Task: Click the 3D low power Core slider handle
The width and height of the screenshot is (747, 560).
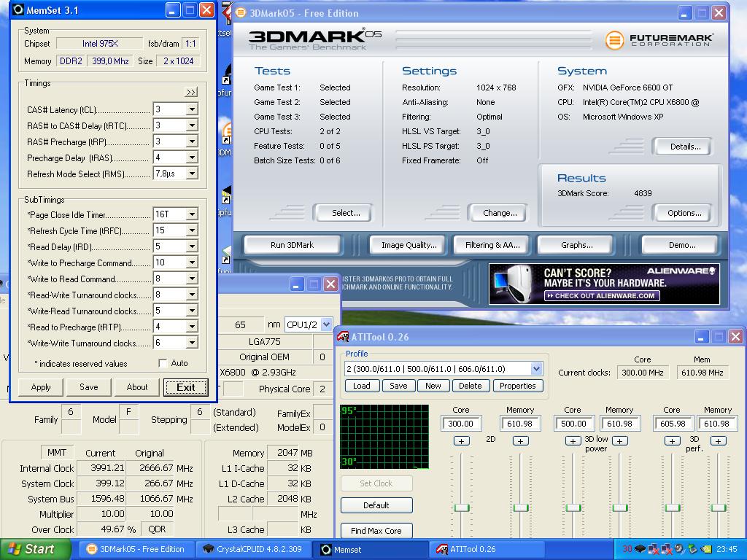Action: point(573,507)
